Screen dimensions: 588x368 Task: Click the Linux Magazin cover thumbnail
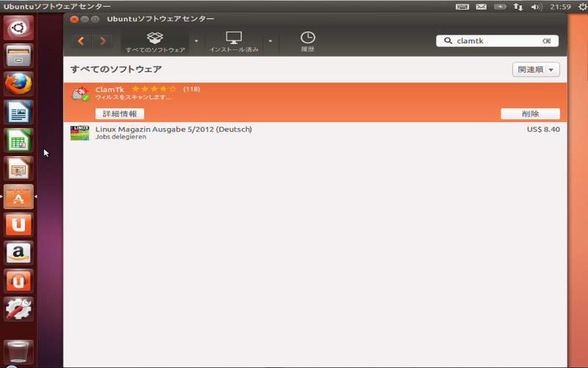pos(80,133)
